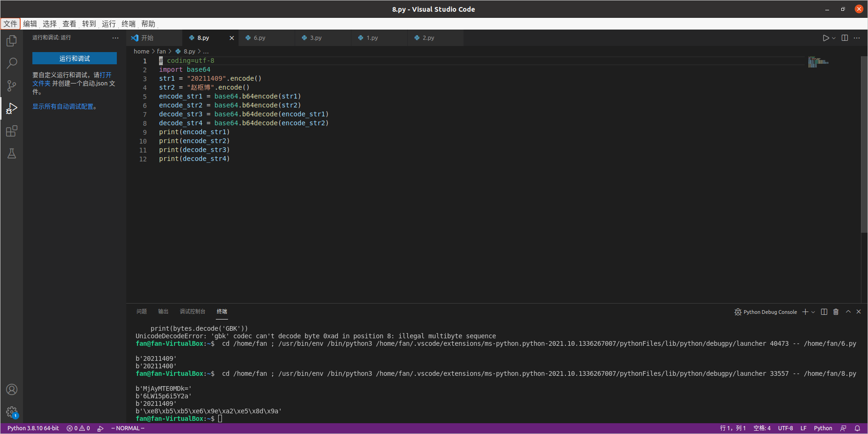The image size is (868, 434).
Task: Select the 终端 terminal panel tab
Action: (222, 312)
